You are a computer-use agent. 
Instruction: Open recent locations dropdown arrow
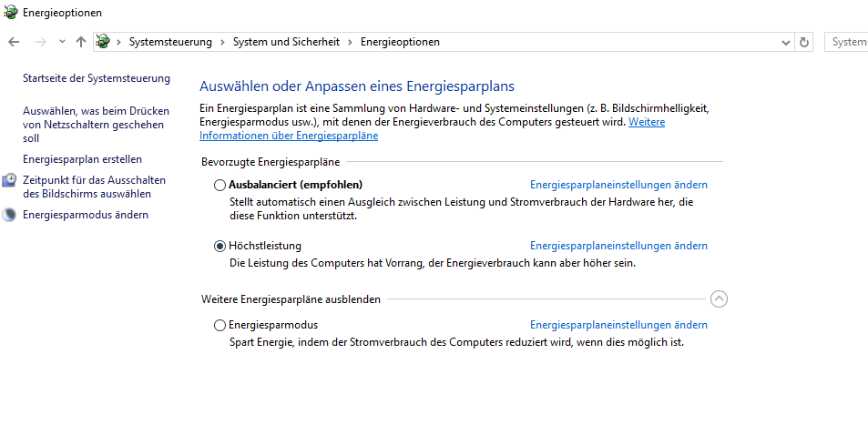coord(62,42)
